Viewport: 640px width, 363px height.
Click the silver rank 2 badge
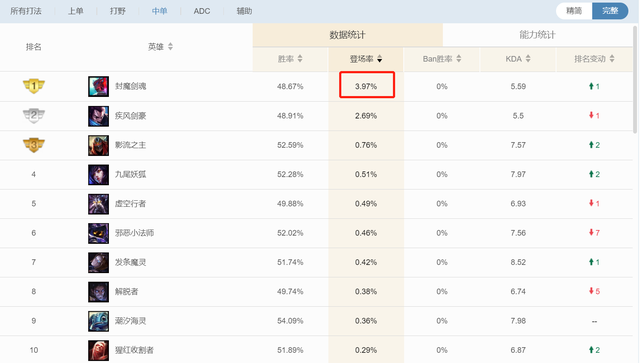(34, 115)
